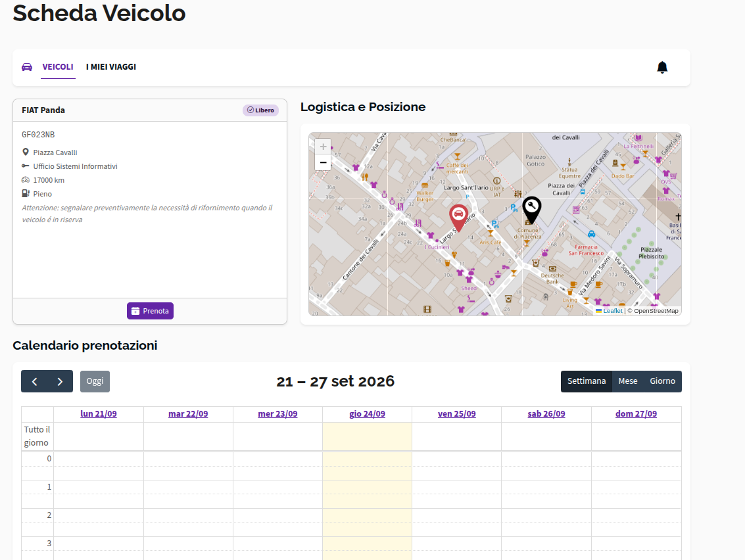Click the Piazza Cavalli location text
Viewport: 745px width, 560px height.
[x=55, y=152]
